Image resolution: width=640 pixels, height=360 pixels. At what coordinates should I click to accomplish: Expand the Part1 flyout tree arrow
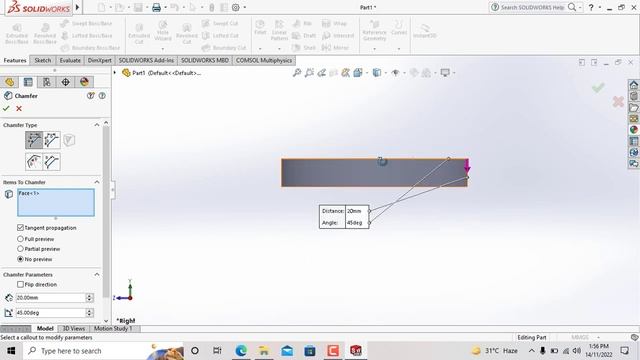tap(115, 73)
